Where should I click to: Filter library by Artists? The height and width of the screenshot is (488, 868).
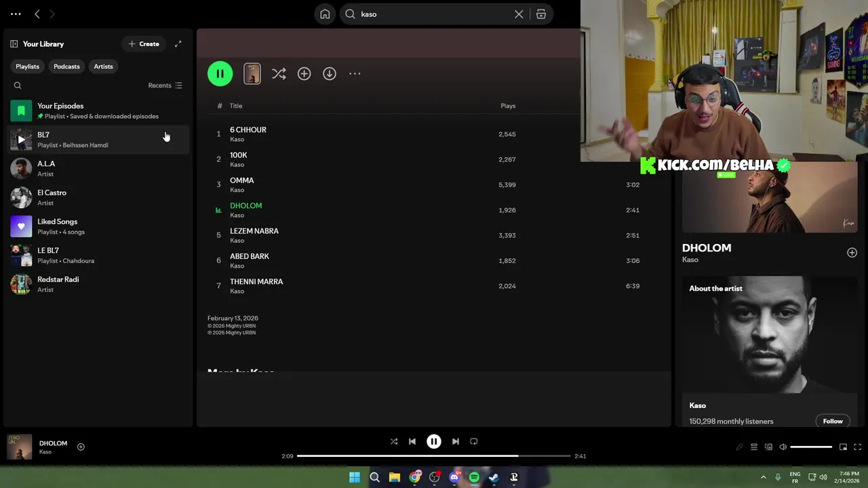pos(103,66)
